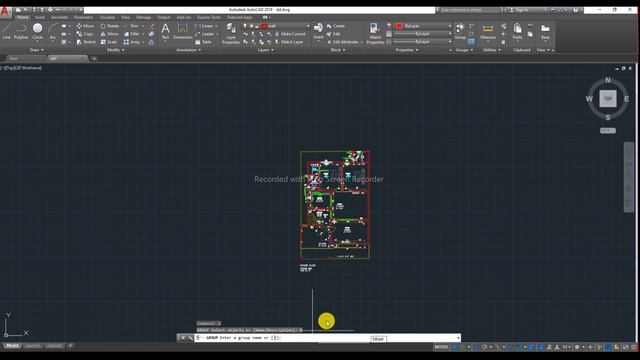
Task: Activate the Stretch command
Action: pyautogui.click(x=86, y=42)
